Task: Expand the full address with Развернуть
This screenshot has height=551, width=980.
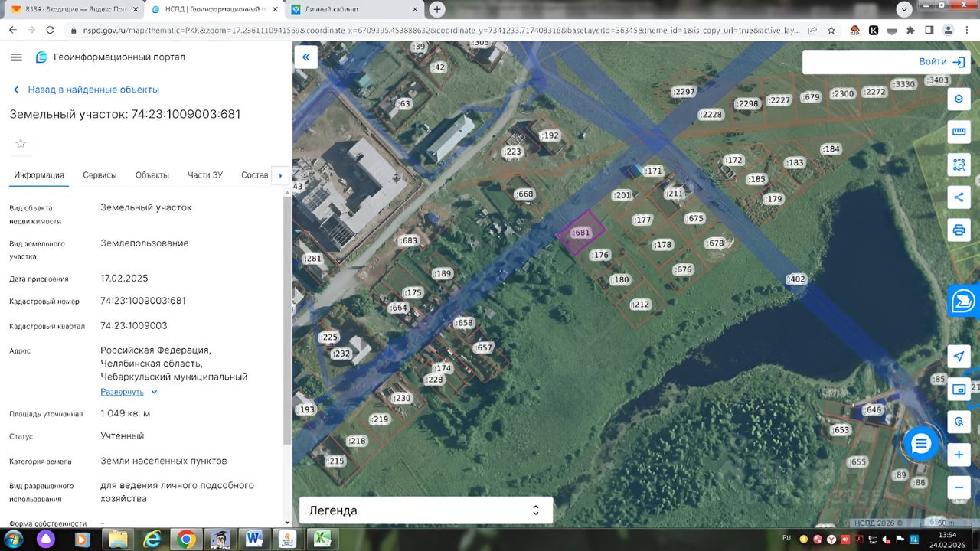Action: coord(129,392)
